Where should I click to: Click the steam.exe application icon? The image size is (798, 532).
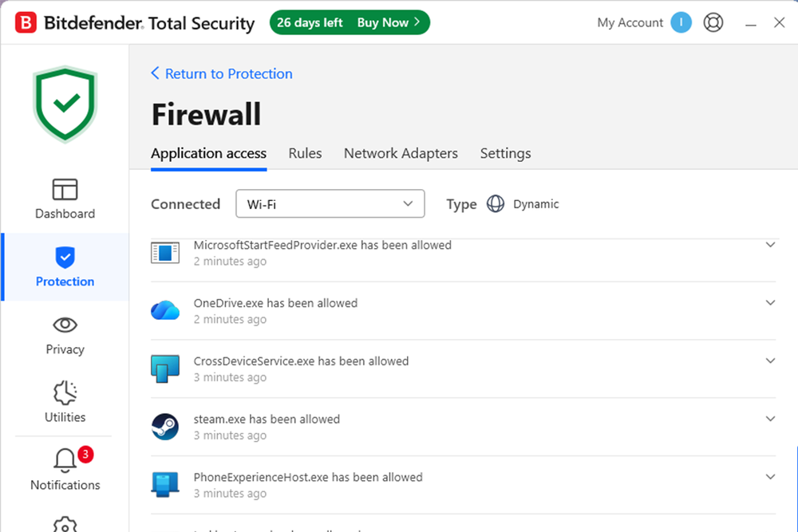click(165, 427)
